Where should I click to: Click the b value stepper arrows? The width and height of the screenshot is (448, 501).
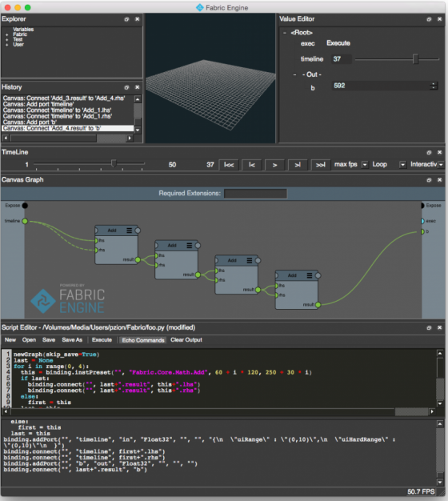point(434,86)
